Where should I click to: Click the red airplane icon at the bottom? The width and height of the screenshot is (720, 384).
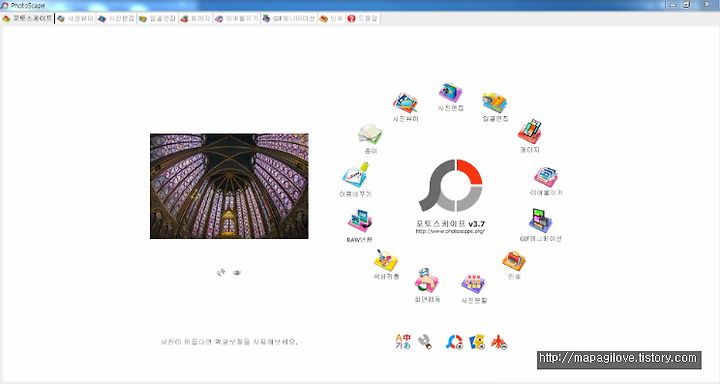pyautogui.click(x=500, y=343)
